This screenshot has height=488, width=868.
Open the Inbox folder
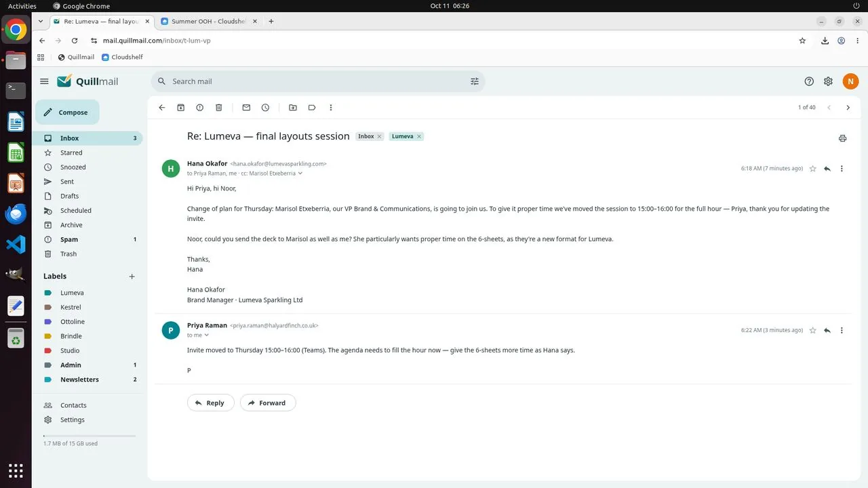click(88, 138)
